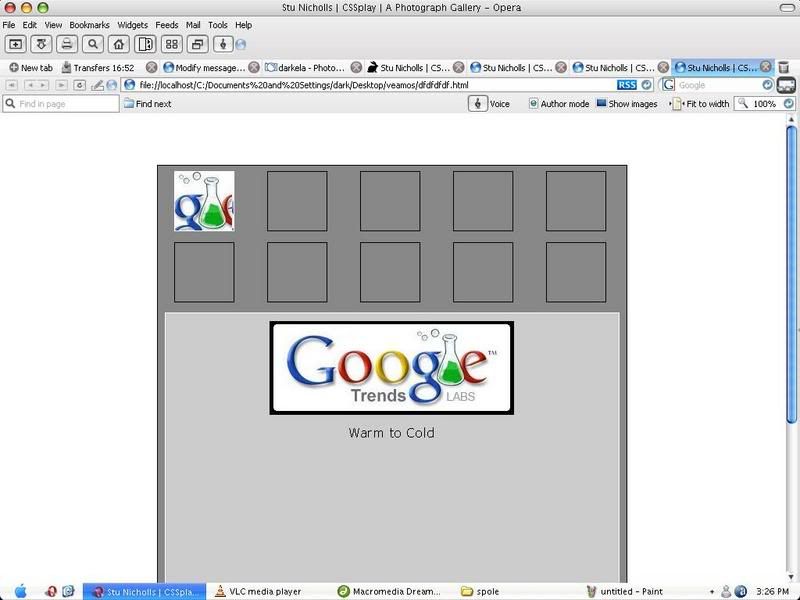Click the Google flask gallery thumbnail
This screenshot has height=600, width=800.
204,201
